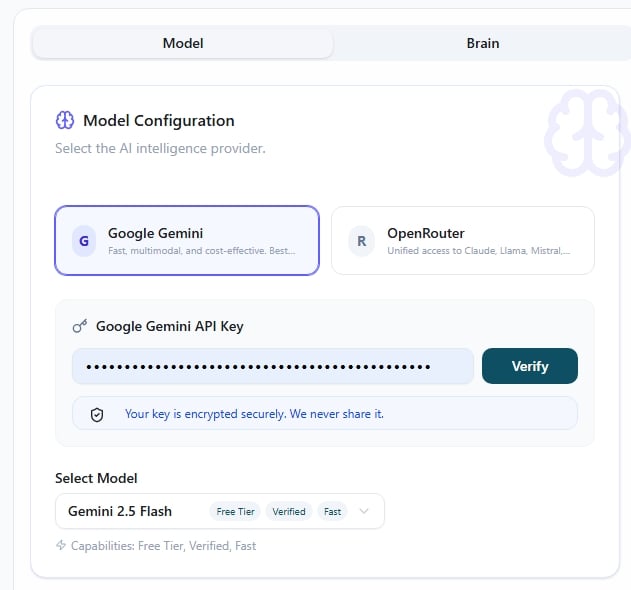The width and height of the screenshot is (631, 590).
Task: Click the Verify button
Action: pos(530,366)
